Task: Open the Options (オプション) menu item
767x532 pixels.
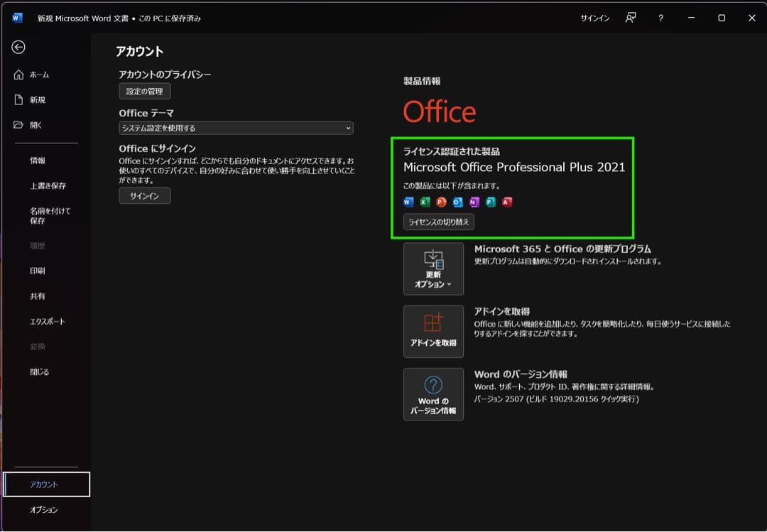Action: [44, 510]
